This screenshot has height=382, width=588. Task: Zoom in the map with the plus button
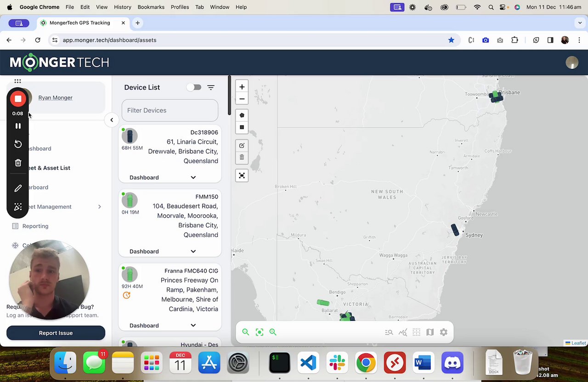pyautogui.click(x=242, y=87)
